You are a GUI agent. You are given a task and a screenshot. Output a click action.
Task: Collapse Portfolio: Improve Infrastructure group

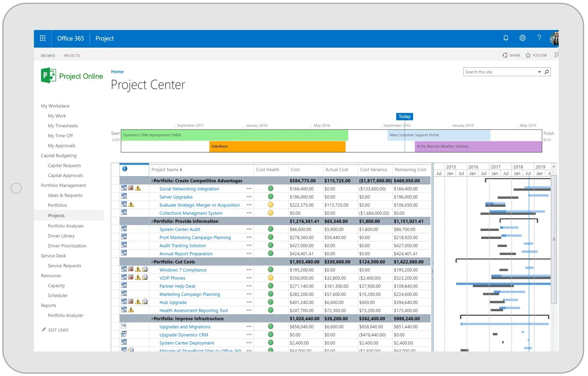[x=152, y=319]
